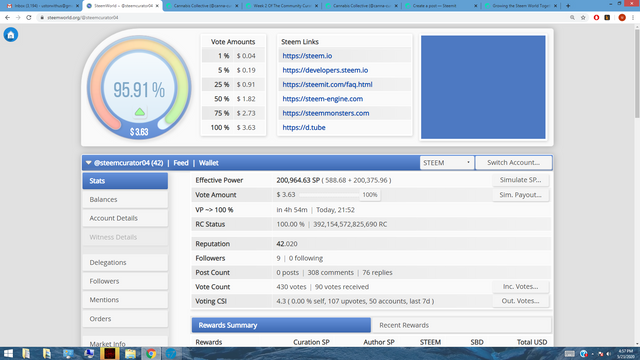Go back with the browser back arrow
The width and height of the screenshot is (640, 360).
point(7,18)
